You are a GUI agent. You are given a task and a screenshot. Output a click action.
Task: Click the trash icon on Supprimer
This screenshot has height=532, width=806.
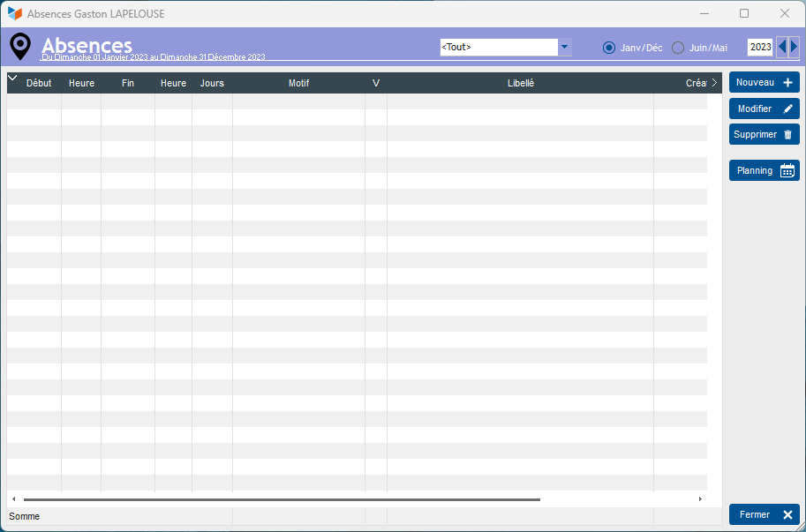click(787, 134)
